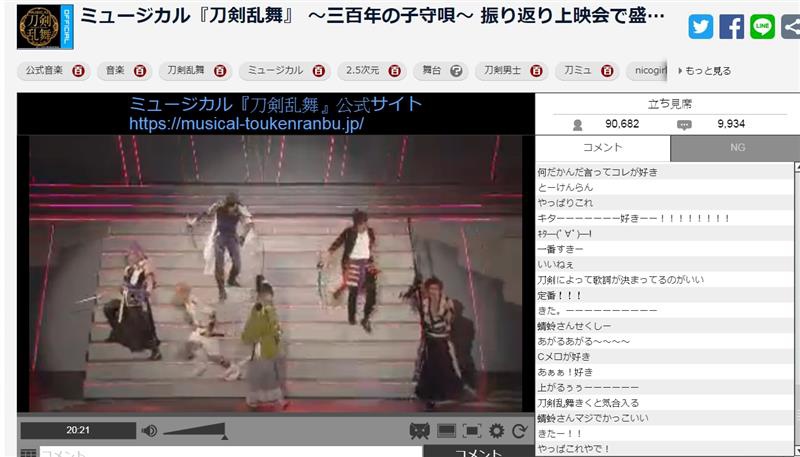Share the broadcast via LINE

[x=762, y=26]
